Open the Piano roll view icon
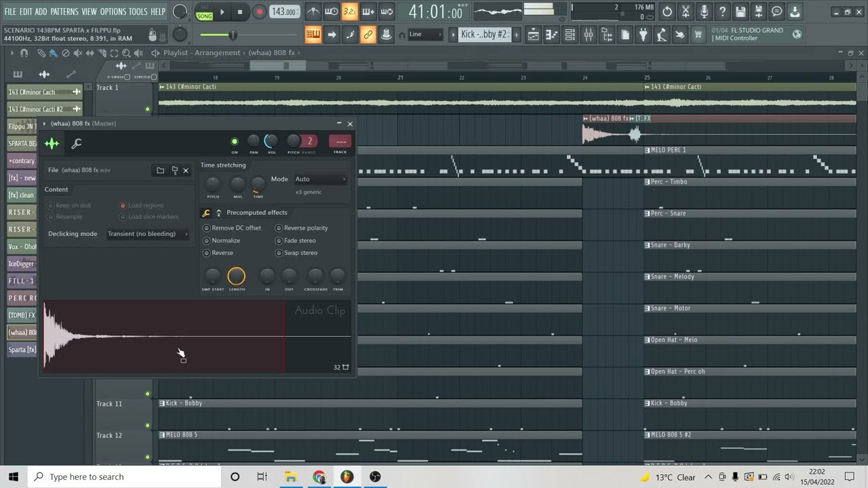 pos(551,35)
